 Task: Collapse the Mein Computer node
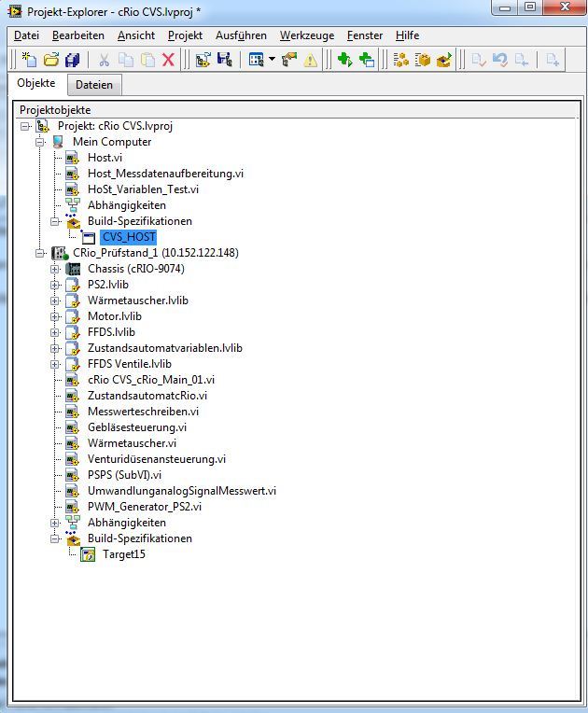(40, 142)
